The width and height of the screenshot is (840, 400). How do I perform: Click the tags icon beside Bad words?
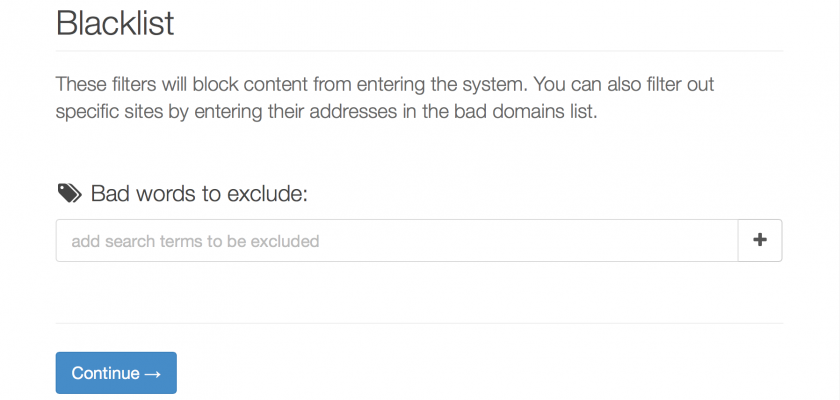pyautogui.click(x=69, y=193)
